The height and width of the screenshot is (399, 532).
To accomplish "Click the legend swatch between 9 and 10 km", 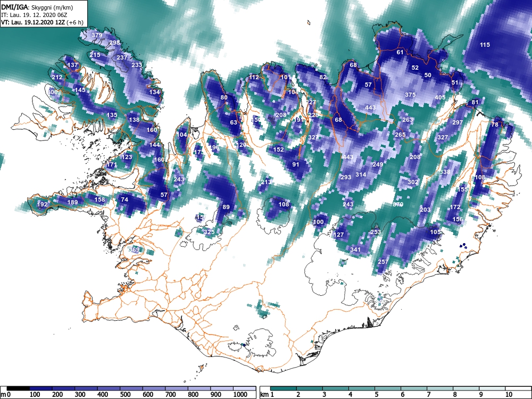I will pyautogui.click(x=492, y=388).
